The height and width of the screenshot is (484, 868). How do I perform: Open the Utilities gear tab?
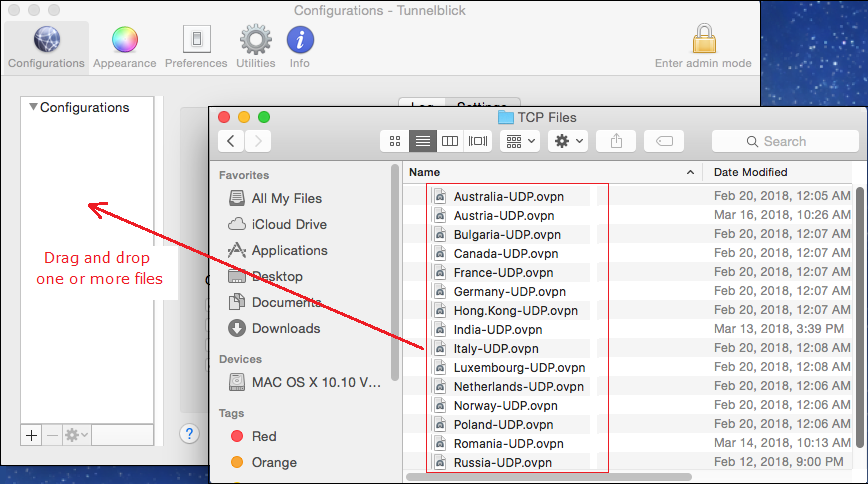point(255,48)
